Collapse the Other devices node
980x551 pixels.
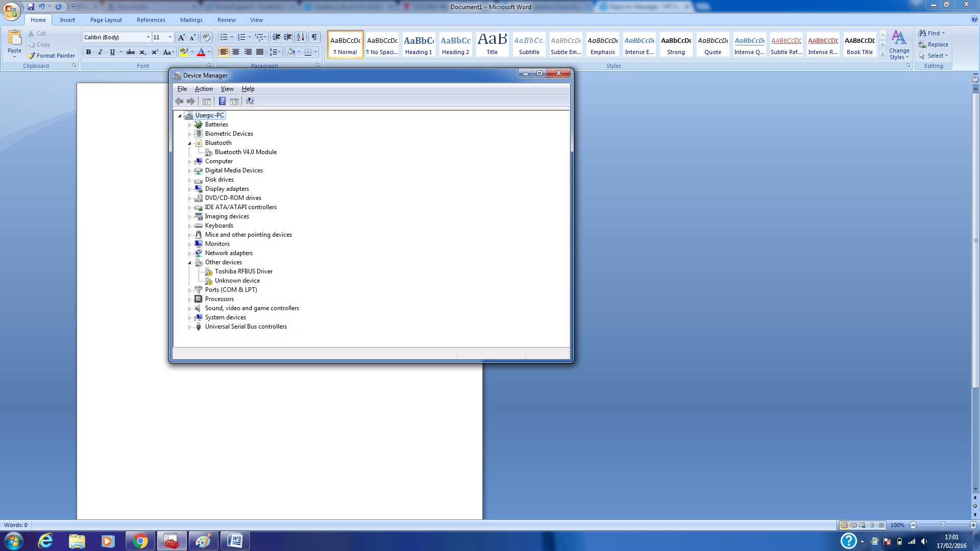(x=189, y=263)
